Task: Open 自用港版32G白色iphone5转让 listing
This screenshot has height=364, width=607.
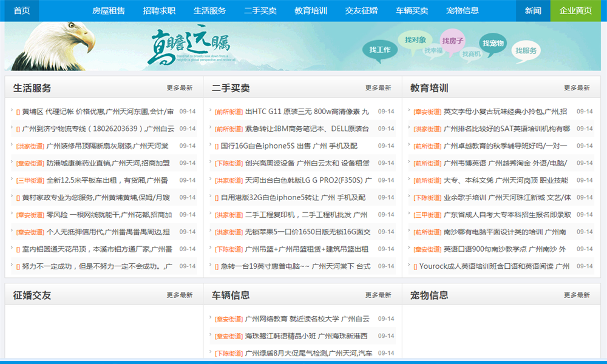Action: (x=293, y=197)
